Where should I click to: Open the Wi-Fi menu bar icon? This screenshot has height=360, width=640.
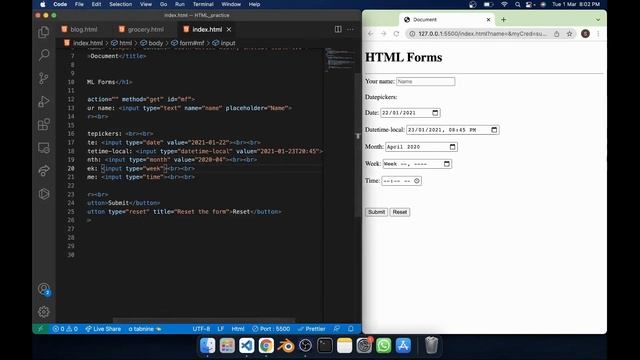504,4
